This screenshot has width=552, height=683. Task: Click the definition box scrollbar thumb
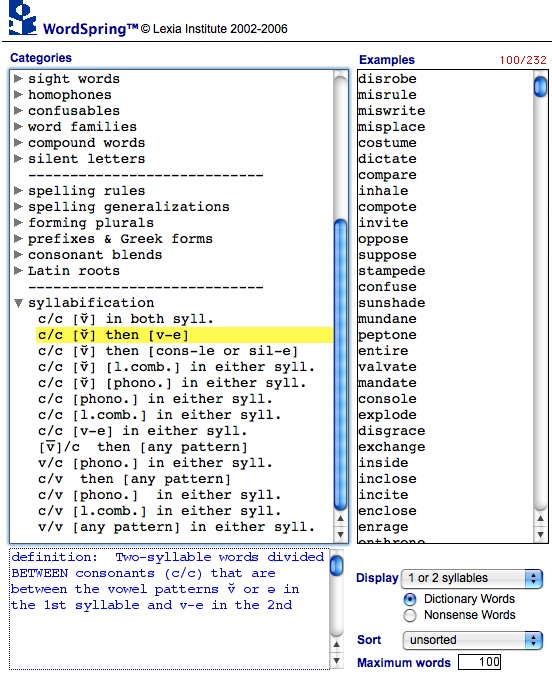(336, 565)
